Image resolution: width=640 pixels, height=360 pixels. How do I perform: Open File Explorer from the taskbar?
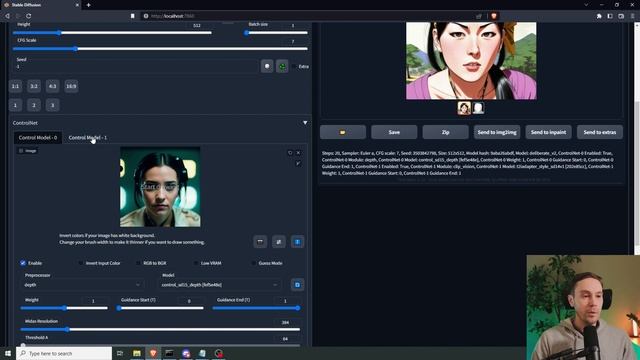point(137,353)
